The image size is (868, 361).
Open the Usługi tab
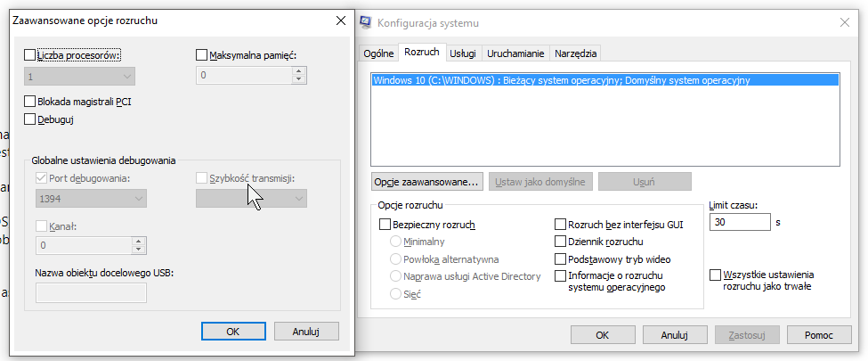pos(462,53)
